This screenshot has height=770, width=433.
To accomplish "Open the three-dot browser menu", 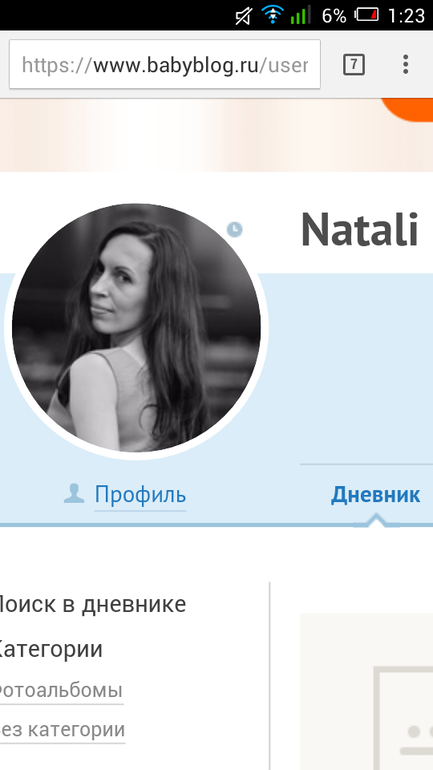I will (x=406, y=64).
